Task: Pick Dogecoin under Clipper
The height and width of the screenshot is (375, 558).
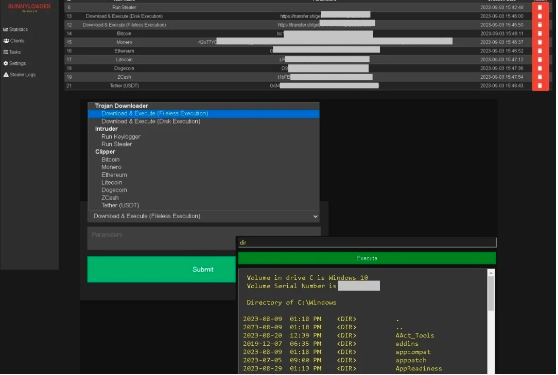Action: (x=204, y=190)
